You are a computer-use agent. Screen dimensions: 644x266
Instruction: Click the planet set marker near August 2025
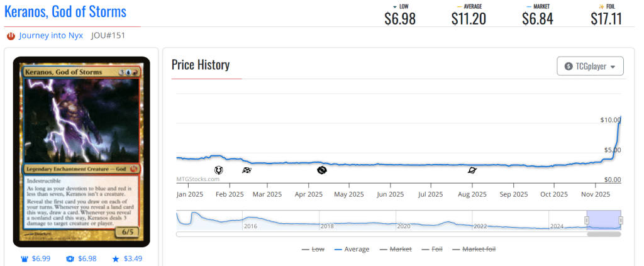point(472,170)
